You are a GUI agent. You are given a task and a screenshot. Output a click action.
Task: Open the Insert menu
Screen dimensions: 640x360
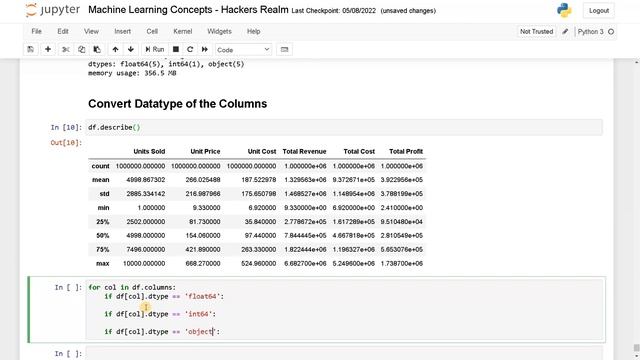click(x=122, y=31)
